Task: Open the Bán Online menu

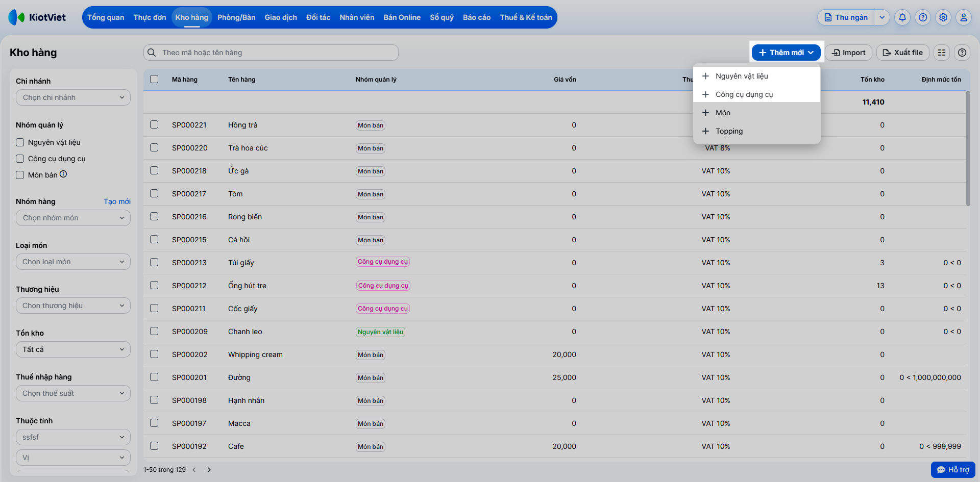Action: [402, 17]
